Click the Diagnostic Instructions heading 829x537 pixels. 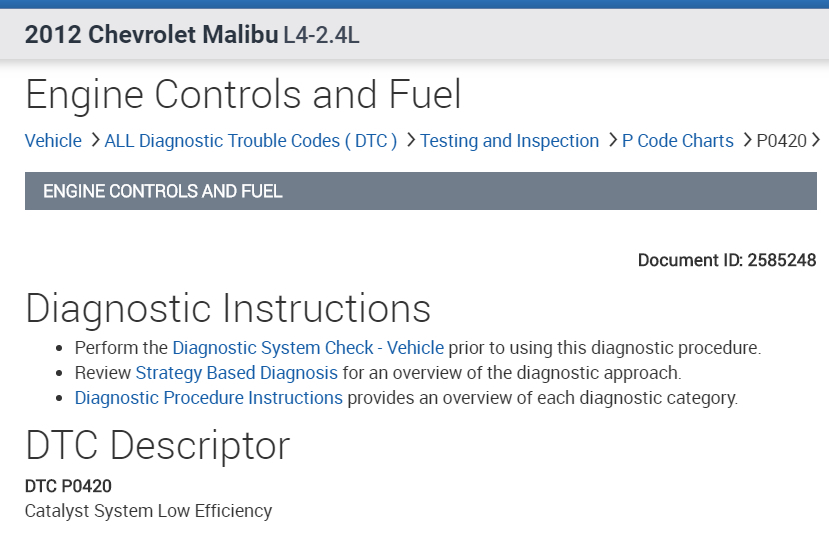[228, 309]
